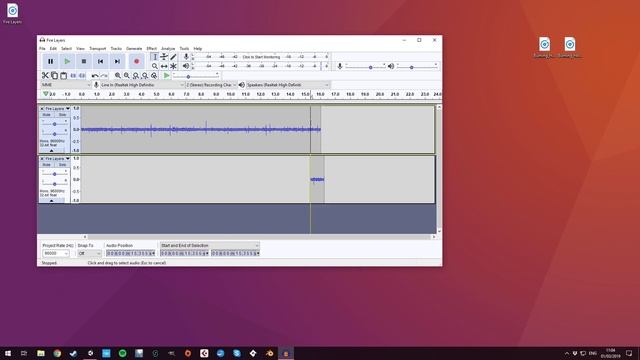The image size is (640, 360).
Task: Select the Draw (pencil) tool
Action: [x=173, y=57]
